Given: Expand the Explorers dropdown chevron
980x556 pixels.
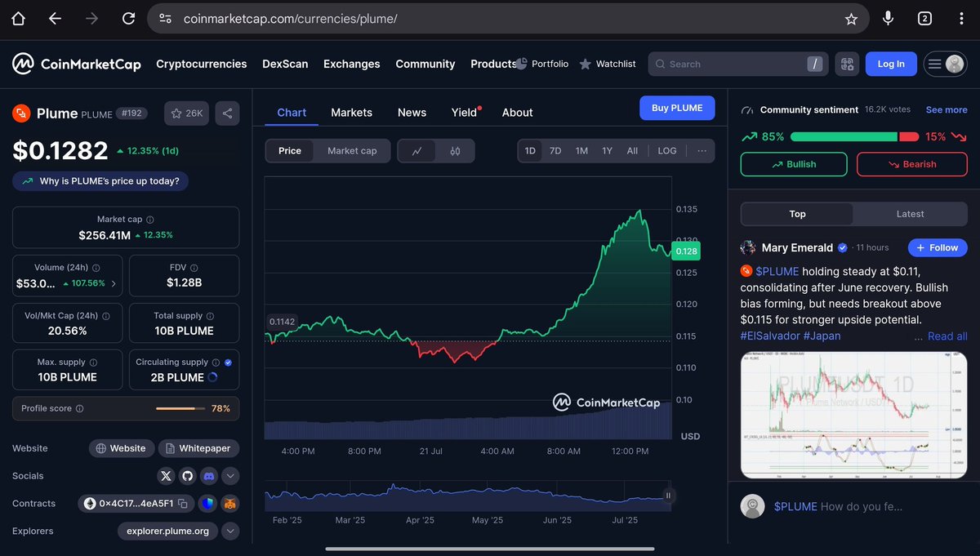Looking at the screenshot, I should (x=230, y=532).
